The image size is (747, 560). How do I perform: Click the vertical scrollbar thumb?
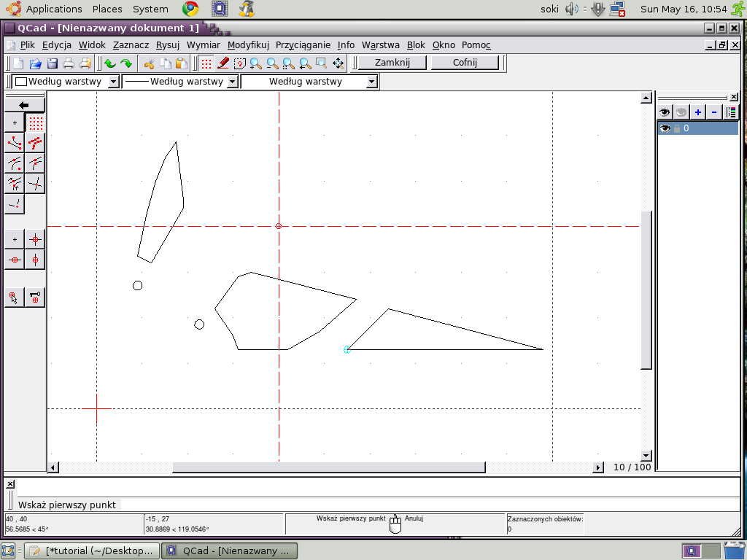[x=646, y=290]
